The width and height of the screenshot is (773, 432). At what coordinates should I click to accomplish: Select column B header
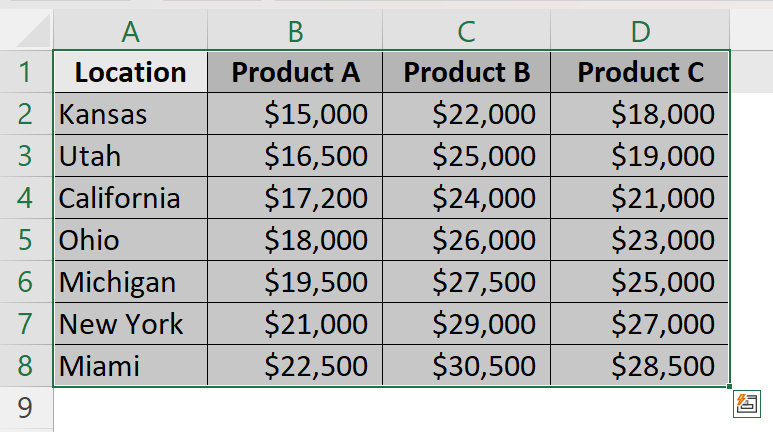click(x=295, y=32)
